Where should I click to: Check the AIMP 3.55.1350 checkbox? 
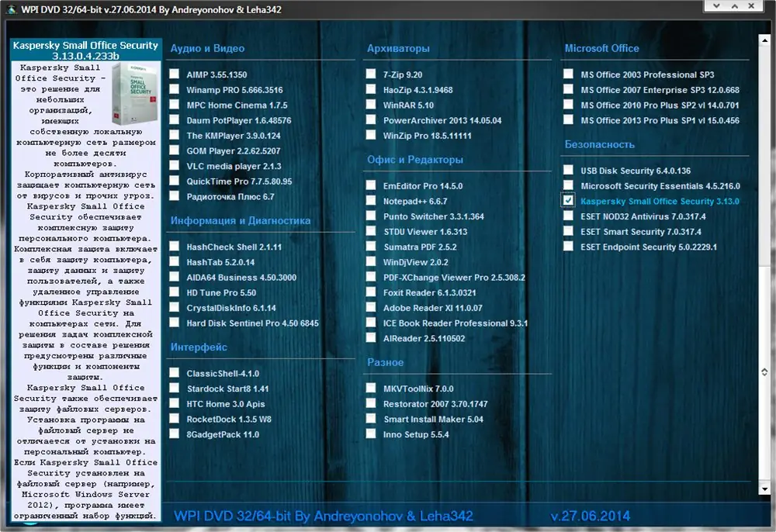pos(174,74)
